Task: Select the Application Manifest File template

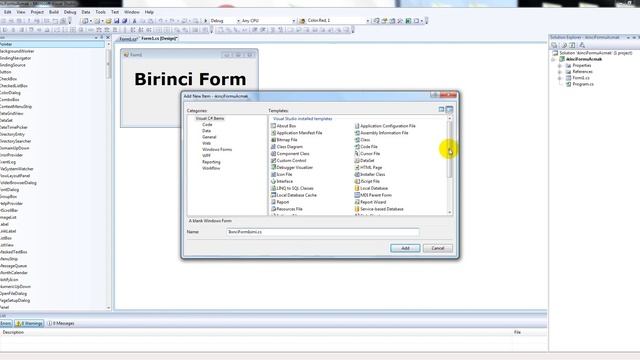Action: coord(296,133)
